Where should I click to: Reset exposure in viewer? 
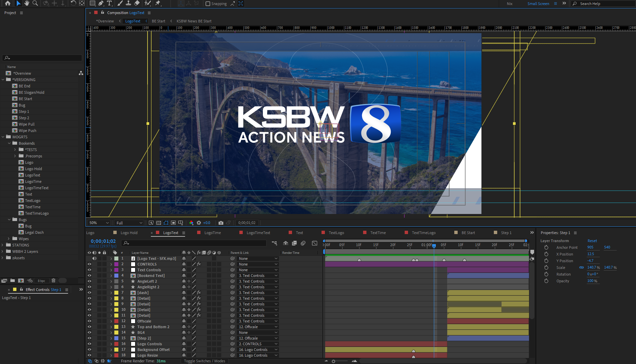point(199,223)
